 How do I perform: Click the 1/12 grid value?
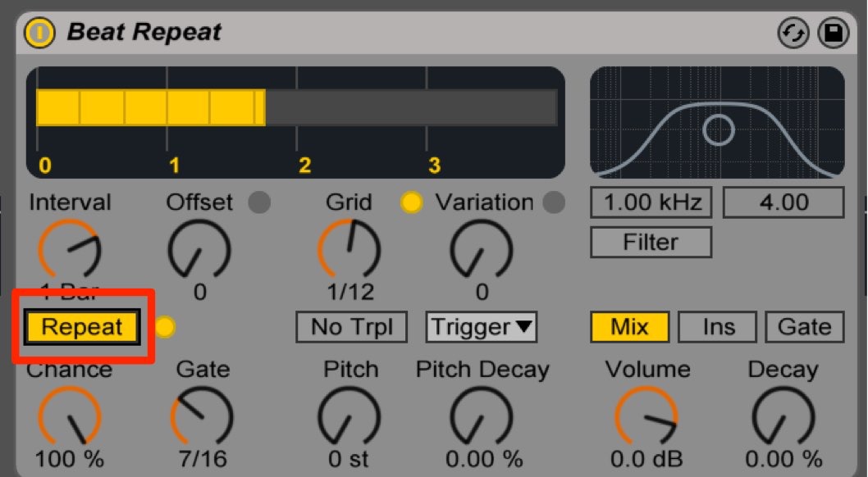(350, 292)
